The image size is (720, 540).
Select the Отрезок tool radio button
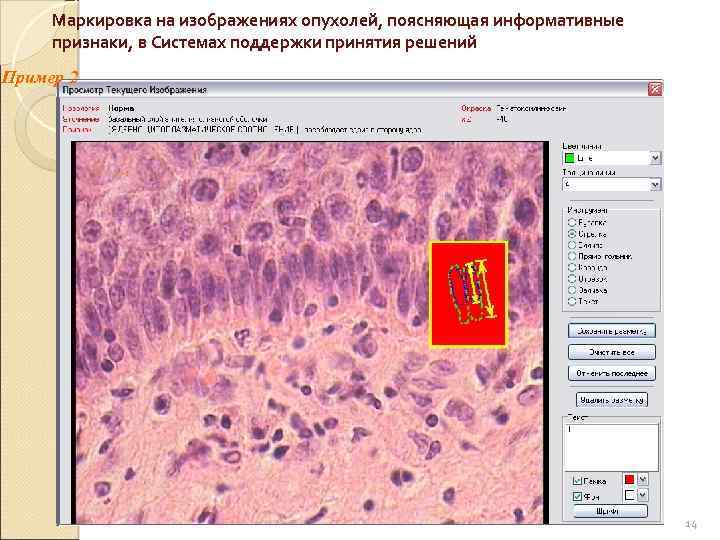tap(572, 279)
